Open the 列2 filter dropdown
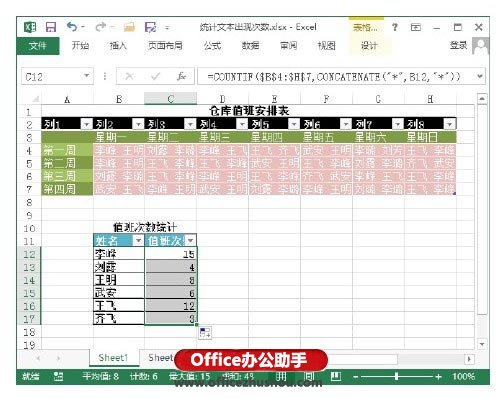This screenshot has width=502, height=398. coord(138,124)
